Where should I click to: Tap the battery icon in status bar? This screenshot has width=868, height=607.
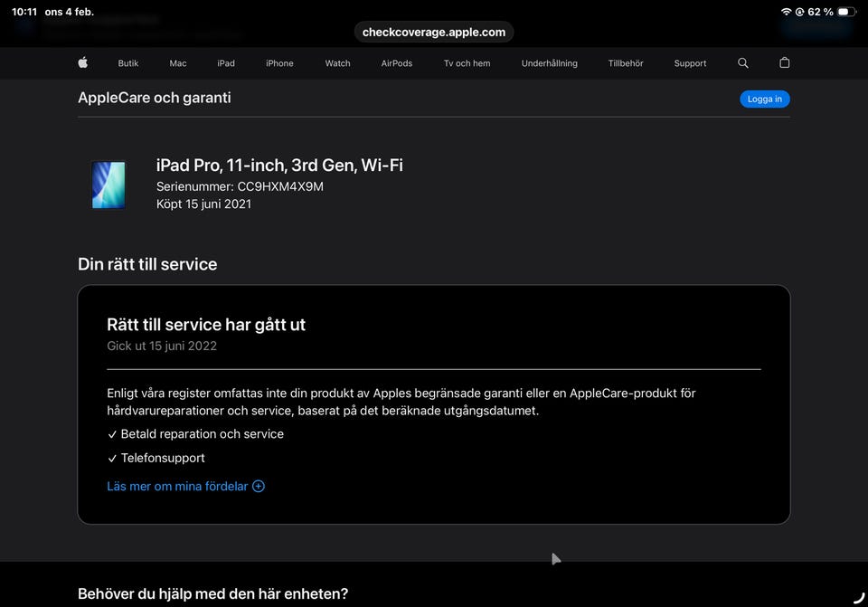846,12
